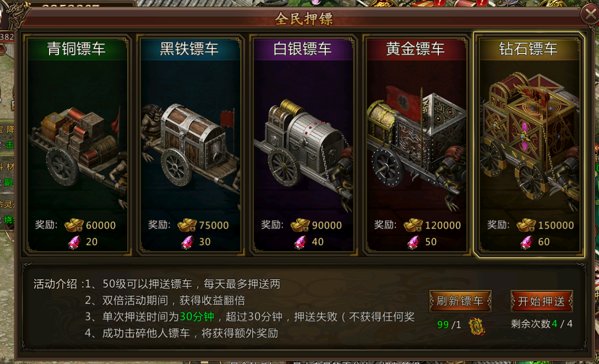
Task: Select the 黄金镖车 cart card
Action: 416,145
